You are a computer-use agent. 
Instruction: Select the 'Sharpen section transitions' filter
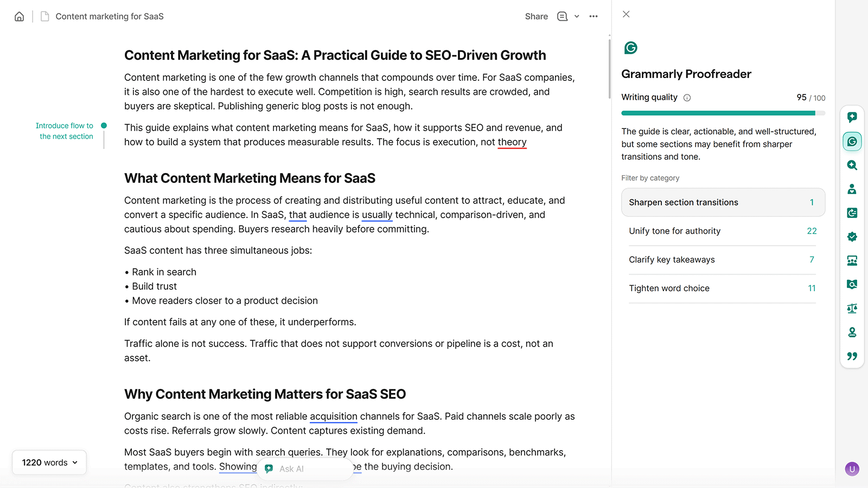coord(722,202)
